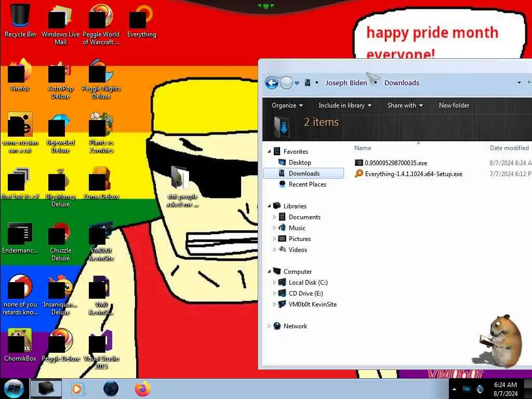Expand the Network tree node
The width and height of the screenshot is (532, 399).
[x=270, y=326]
